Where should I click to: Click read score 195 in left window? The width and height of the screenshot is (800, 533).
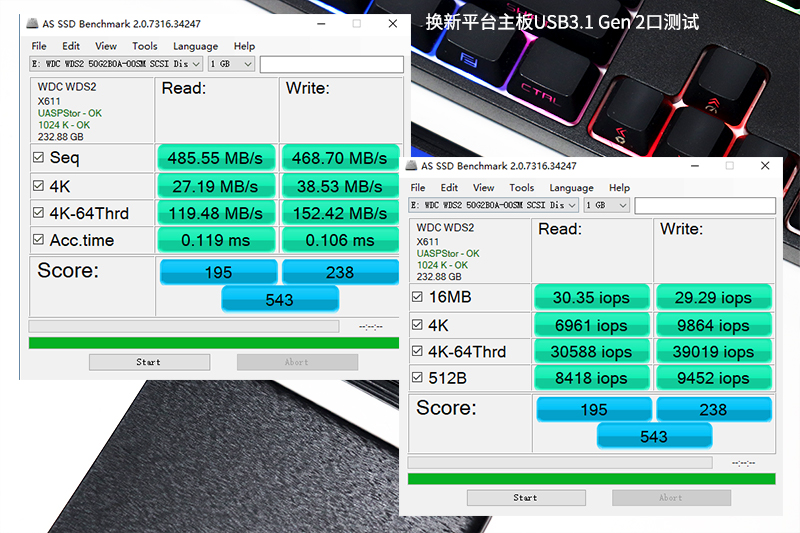coord(218,272)
